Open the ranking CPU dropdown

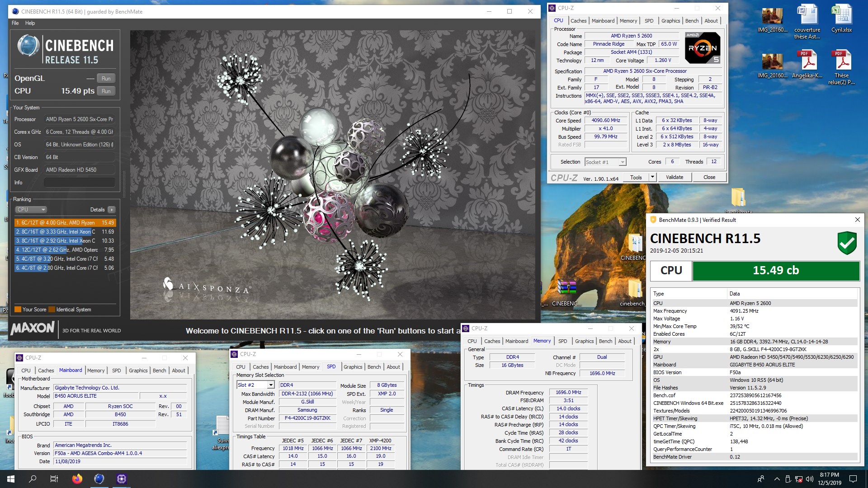(31, 210)
